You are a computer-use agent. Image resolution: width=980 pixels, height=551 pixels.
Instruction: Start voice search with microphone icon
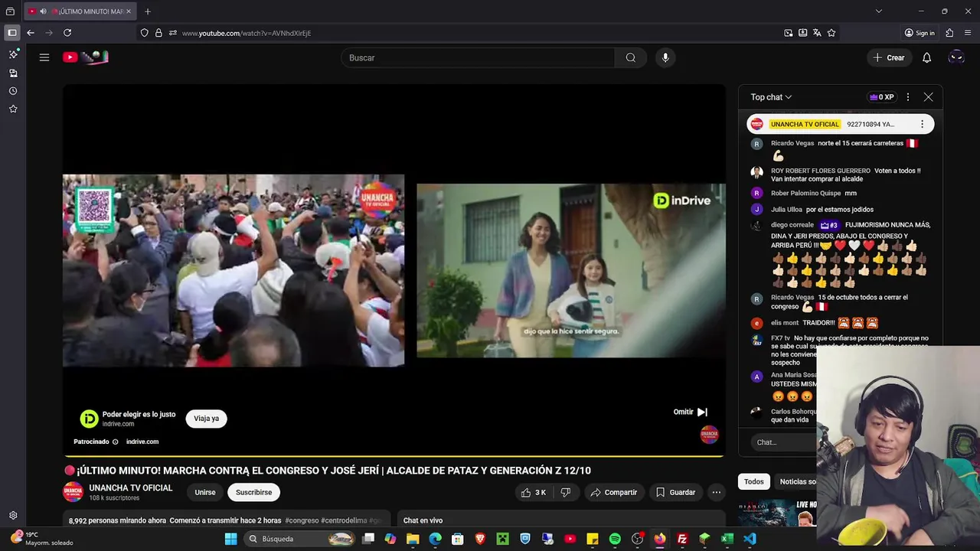point(665,57)
